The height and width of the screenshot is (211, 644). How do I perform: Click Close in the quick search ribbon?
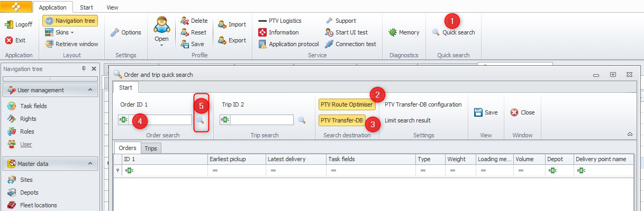pyautogui.click(x=523, y=112)
